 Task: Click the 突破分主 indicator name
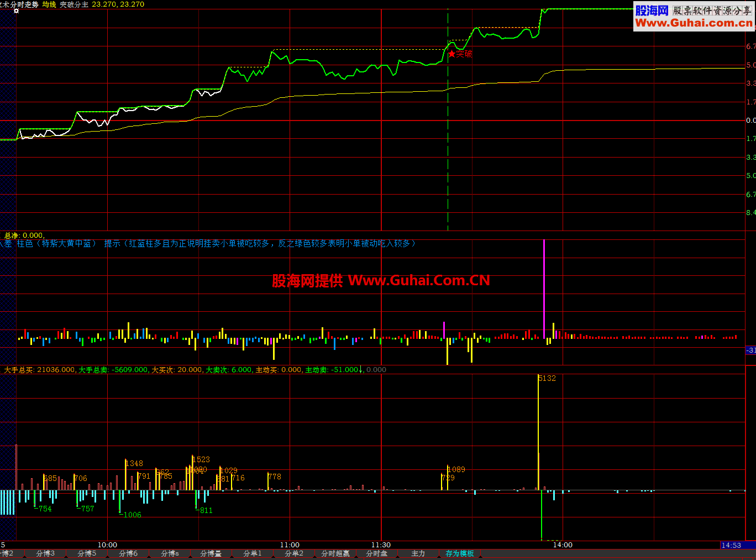[x=74, y=4]
